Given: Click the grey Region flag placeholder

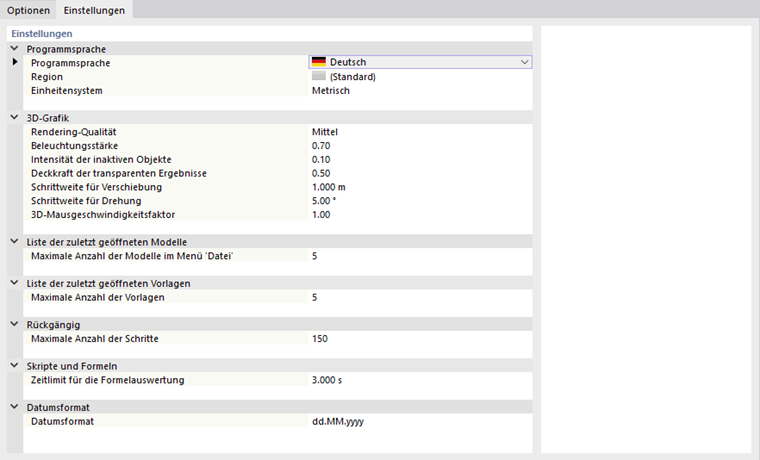Looking at the screenshot, I should [318, 76].
